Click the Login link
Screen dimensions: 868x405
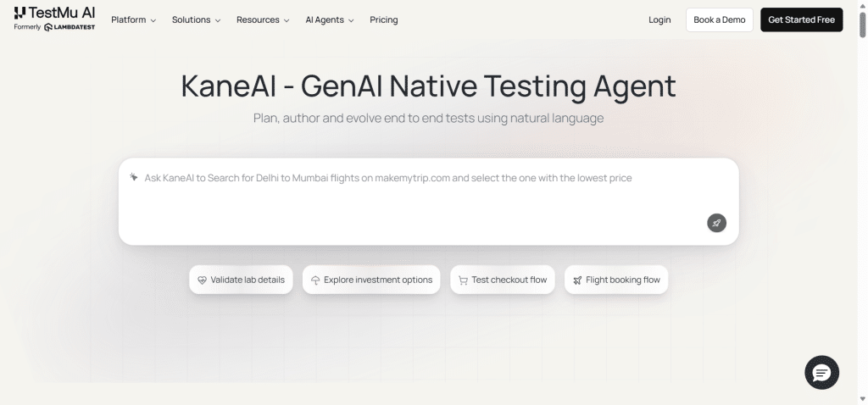[659, 20]
